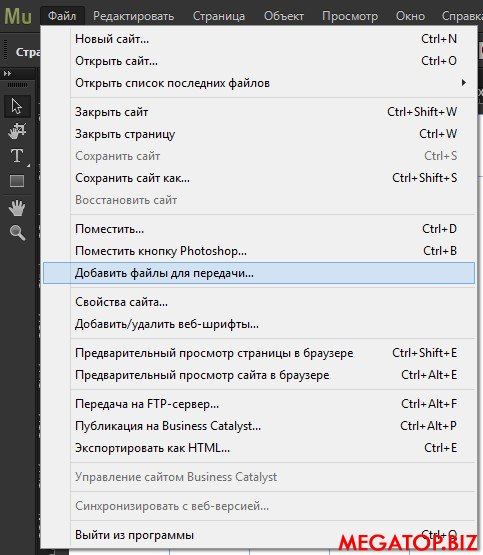This screenshot has width=483, height=555.
Task: Select the Crop tool
Action: point(17,131)
